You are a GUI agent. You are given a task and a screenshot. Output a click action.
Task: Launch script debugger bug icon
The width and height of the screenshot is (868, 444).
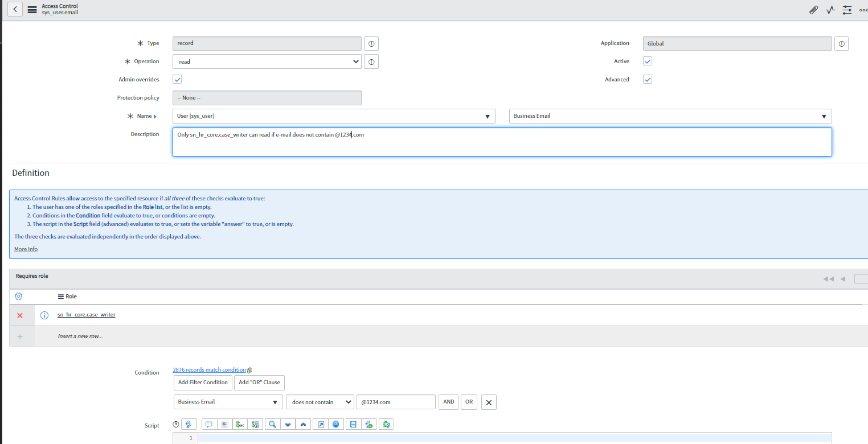[386, 424]
